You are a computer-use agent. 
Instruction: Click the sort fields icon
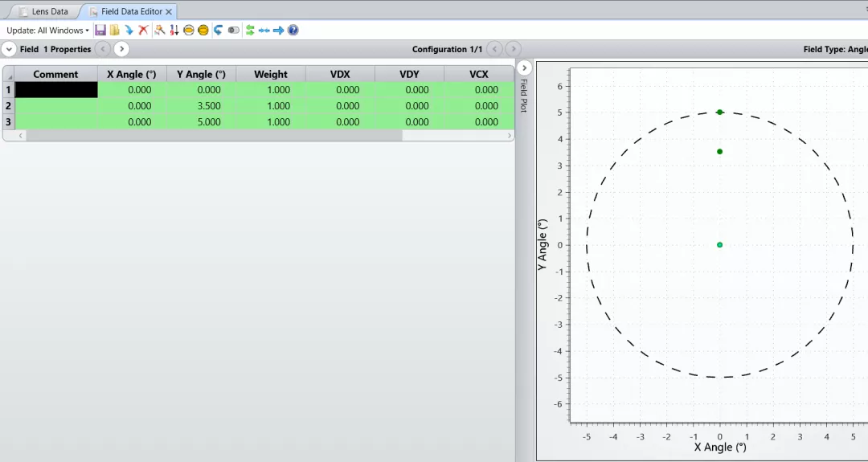[174, 30]
